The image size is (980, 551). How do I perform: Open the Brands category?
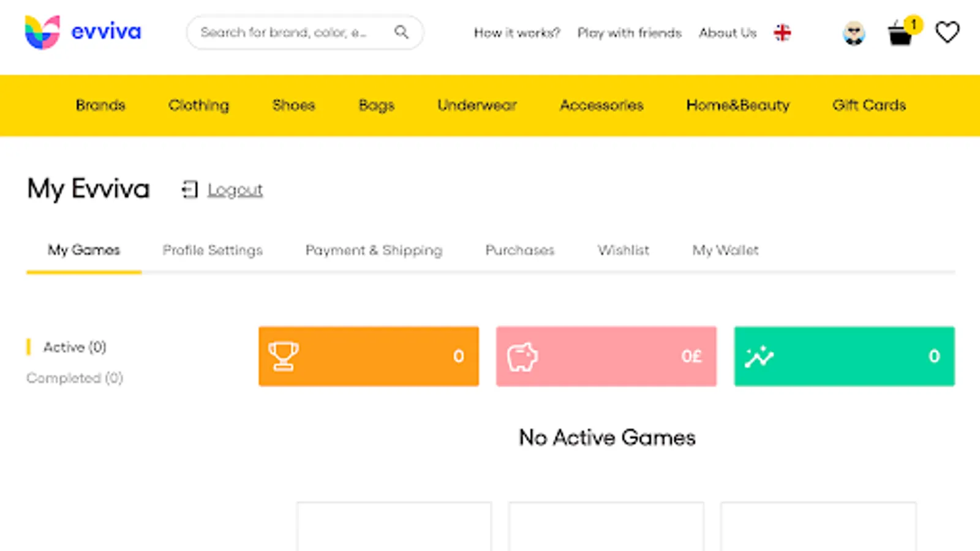pyautogui.click(x=100, y=105)
